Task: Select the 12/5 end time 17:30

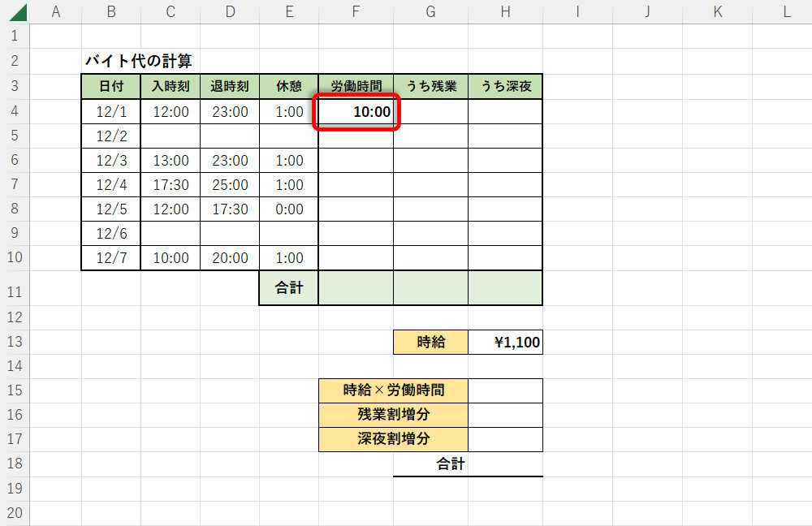Action: [x=230, y=209]
